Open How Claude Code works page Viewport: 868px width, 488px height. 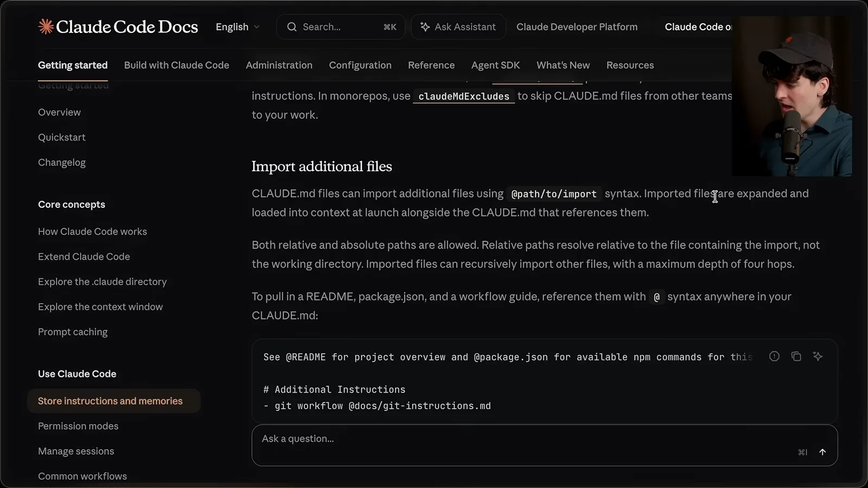pos(92,232)
